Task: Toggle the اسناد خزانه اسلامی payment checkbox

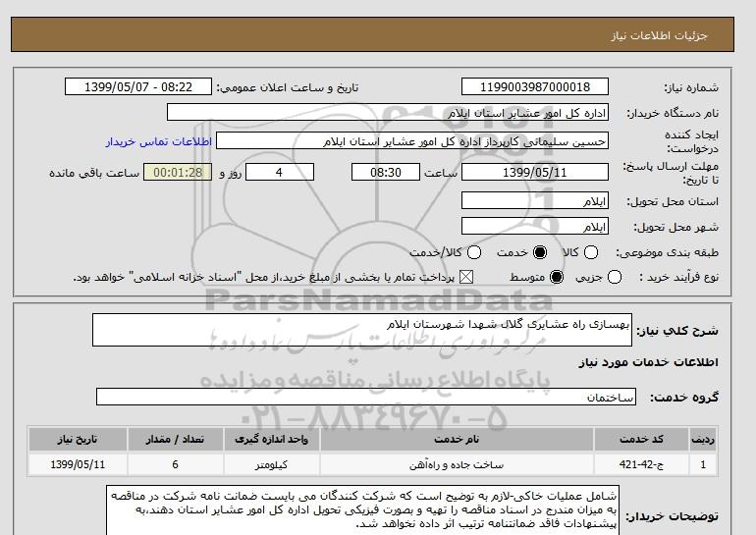Action: pos(465,277)
